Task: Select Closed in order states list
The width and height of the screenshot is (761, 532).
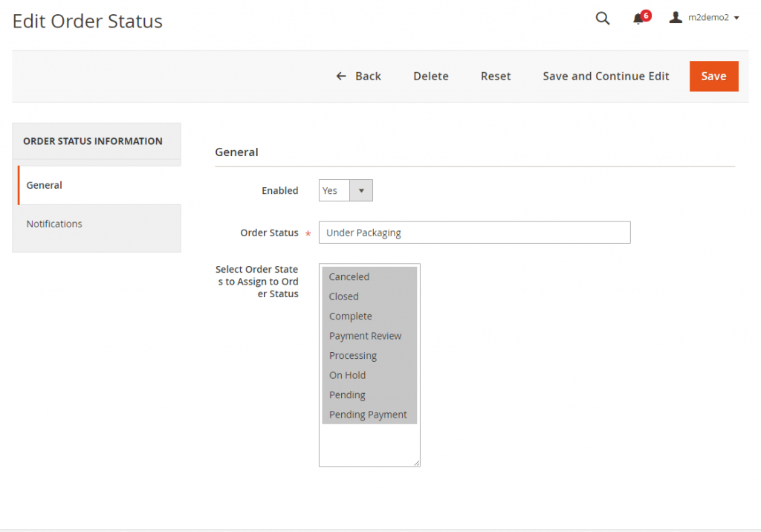Action: coord(344,296)
